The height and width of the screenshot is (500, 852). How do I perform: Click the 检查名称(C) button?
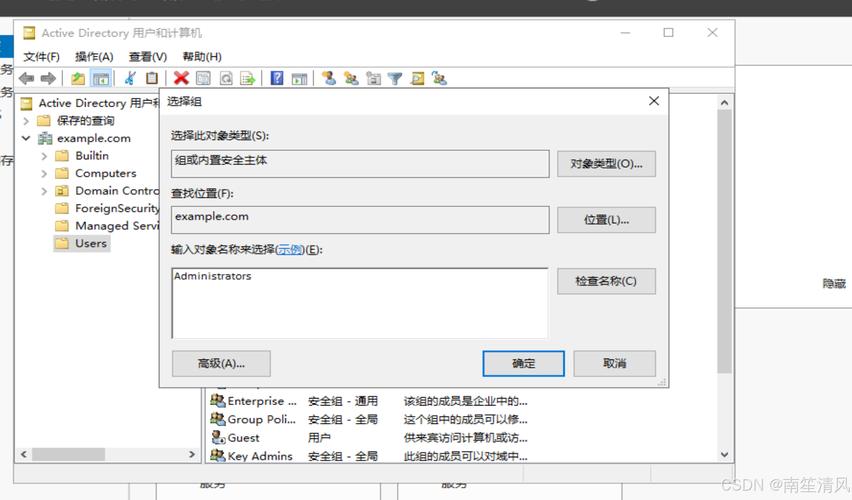(x=606, y=281)
